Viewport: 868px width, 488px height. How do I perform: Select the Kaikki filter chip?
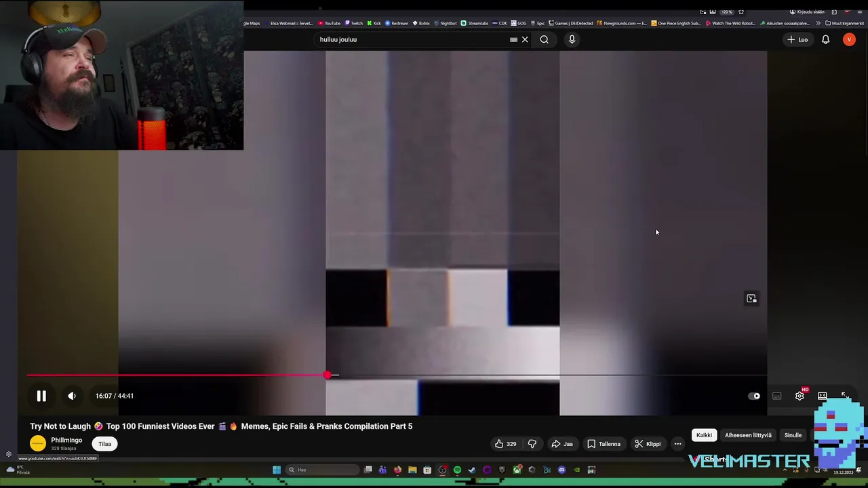click(704, 435)
